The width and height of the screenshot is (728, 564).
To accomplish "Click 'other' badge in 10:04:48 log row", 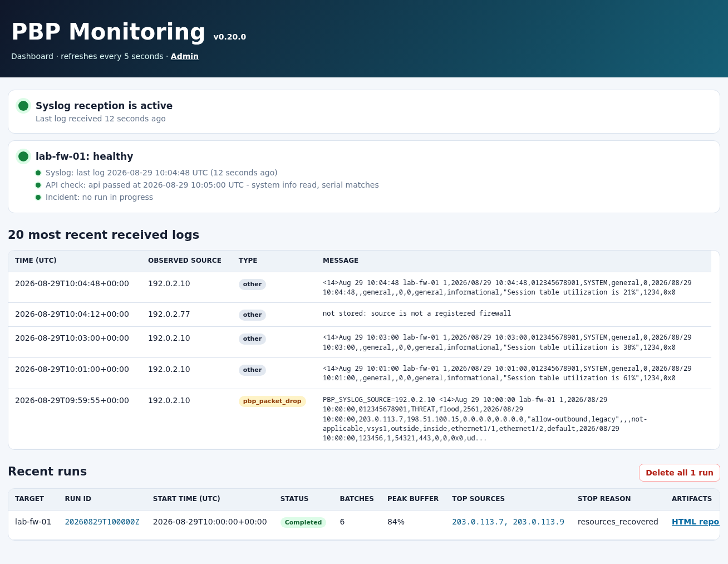I will pyautogui.click(x=252, y=284).
